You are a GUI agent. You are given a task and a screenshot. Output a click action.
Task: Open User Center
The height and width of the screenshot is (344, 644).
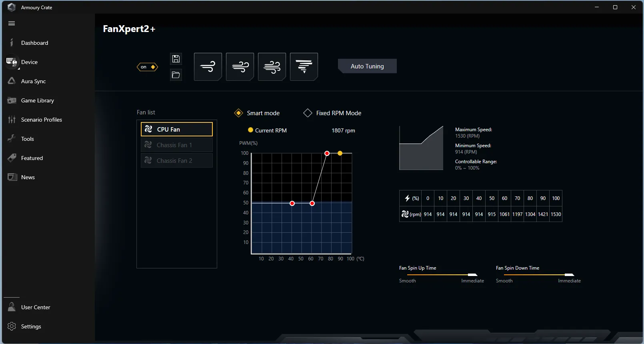tap(35, 307)
